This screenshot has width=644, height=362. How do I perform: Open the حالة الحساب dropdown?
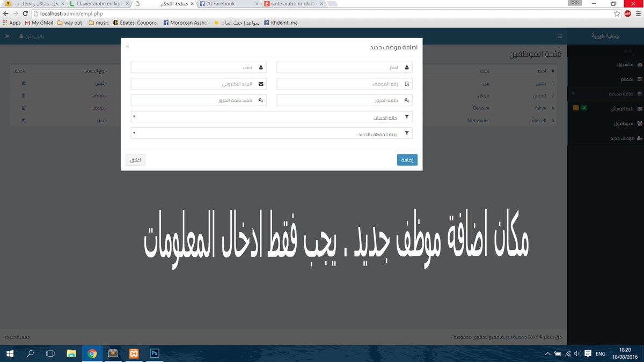click(x=272, y=117)
